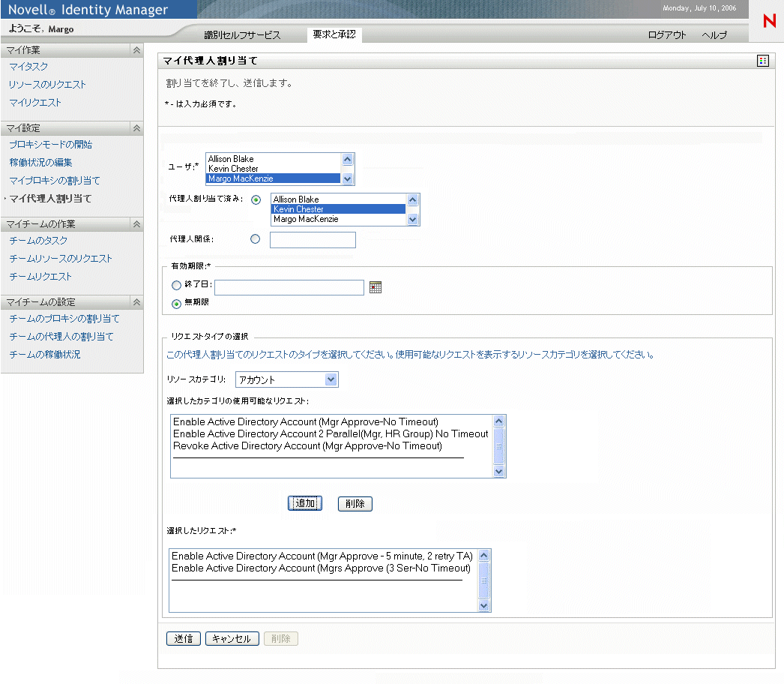Open the リソースカテゴリ dropdown showing アカウント

point(287,379)
